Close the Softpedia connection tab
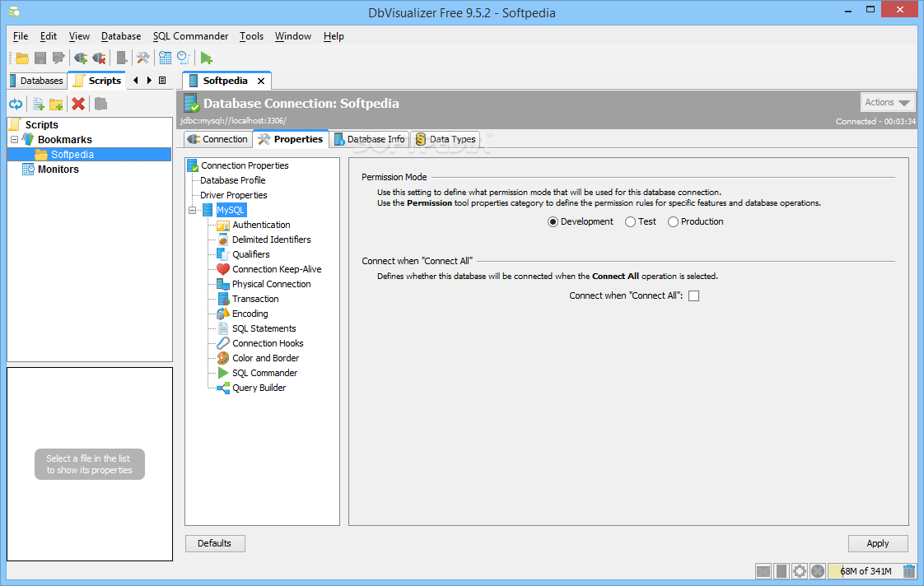This screenshot has width=924, height=586. pyautogui.click(x=261, y=81)
